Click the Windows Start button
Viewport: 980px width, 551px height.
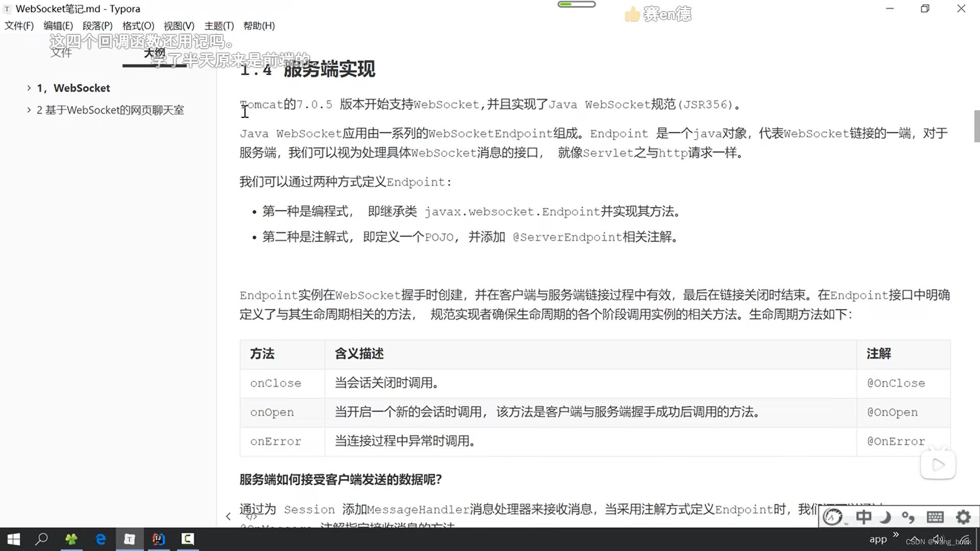point(13,539)
